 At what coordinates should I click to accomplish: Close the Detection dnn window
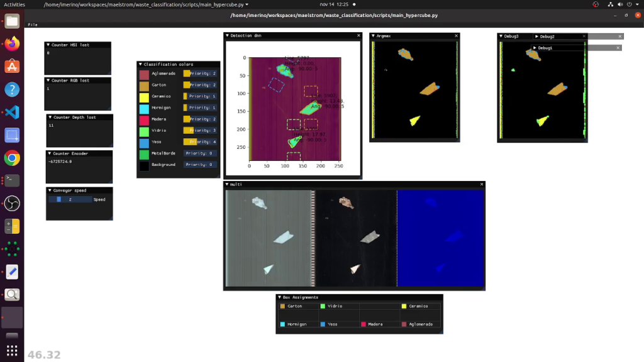click(358, 36)
